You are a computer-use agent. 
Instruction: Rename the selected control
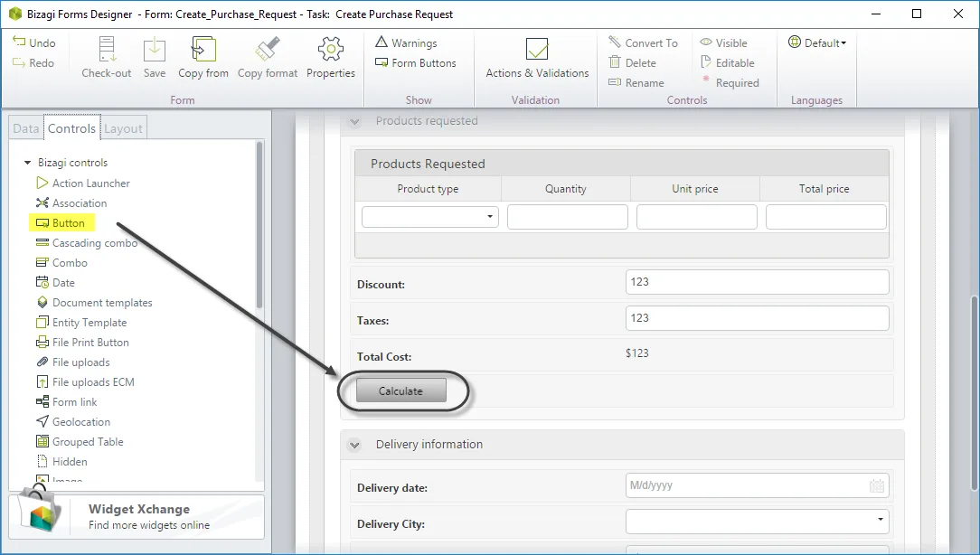point(636,82)
